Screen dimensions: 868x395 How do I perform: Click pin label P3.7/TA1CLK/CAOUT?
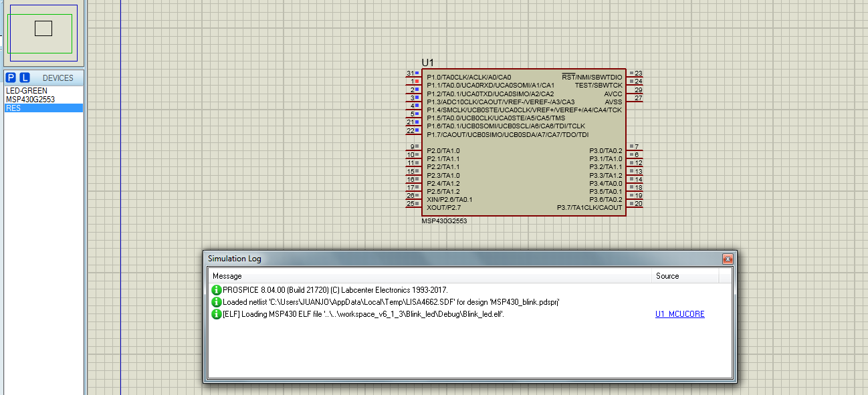coord(590,208)
